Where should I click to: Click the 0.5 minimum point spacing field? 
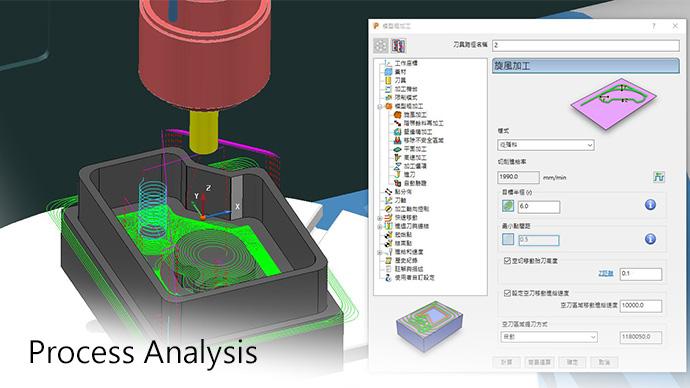(x=539, y=240)
